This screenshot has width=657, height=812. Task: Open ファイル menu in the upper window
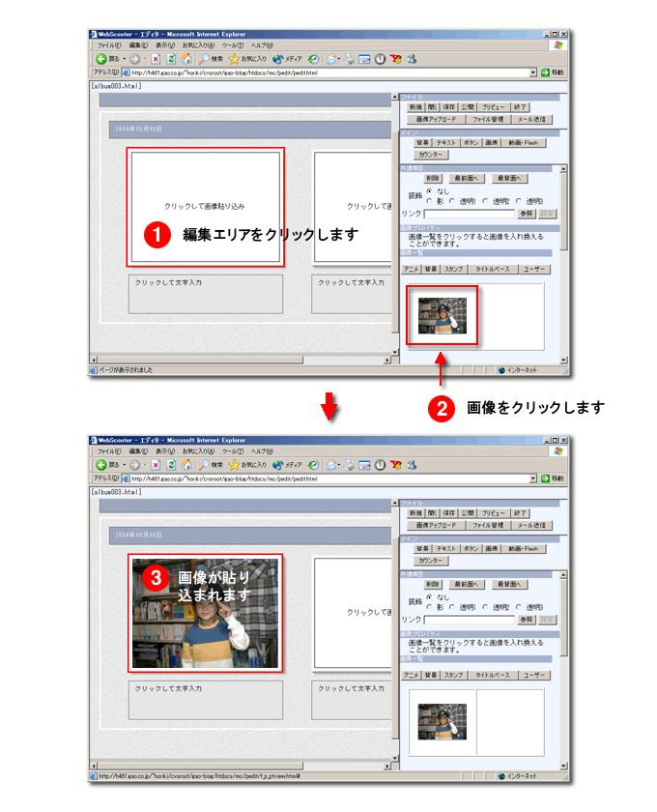tap(109, 45)
